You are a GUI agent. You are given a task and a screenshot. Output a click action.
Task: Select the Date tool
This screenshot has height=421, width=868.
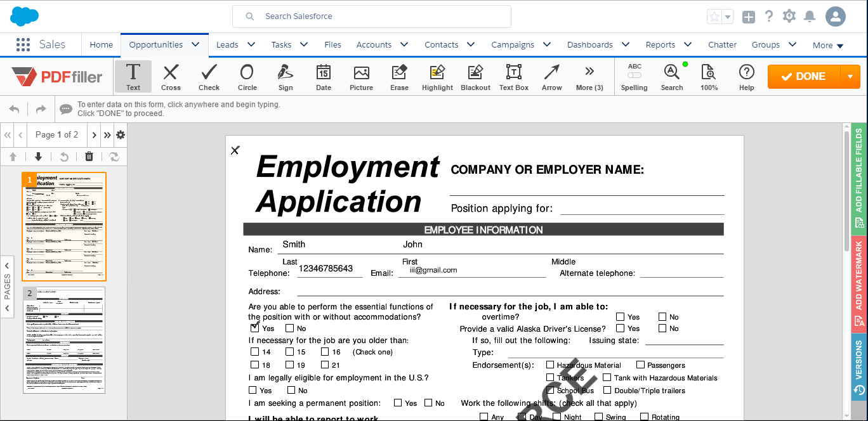coord(324,77)
